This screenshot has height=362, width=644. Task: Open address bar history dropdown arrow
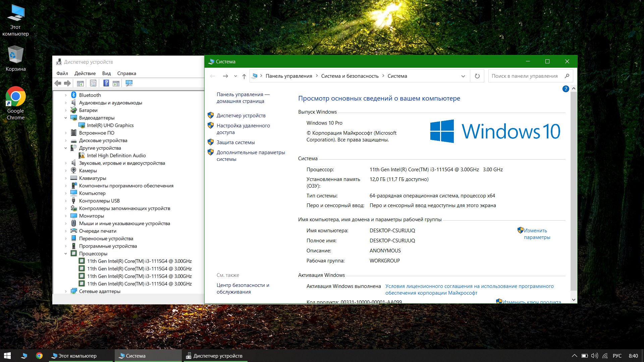[463, 76]
